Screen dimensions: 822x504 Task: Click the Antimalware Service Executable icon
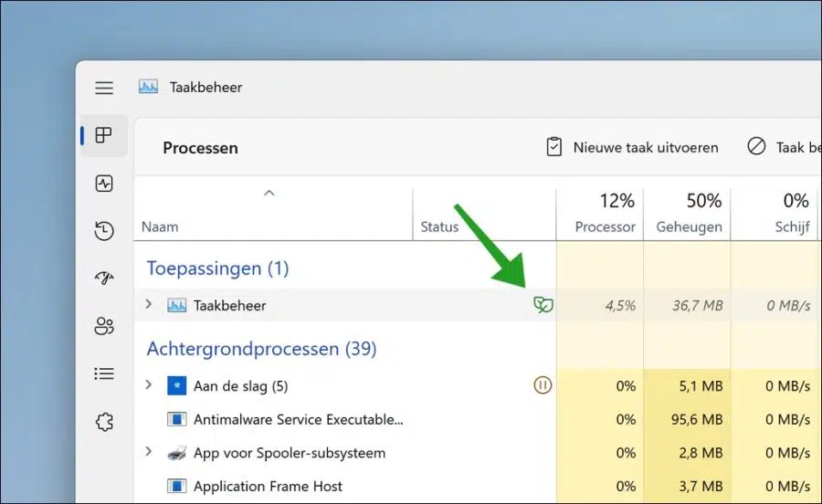pyautogui.click(x=176, y=419)
